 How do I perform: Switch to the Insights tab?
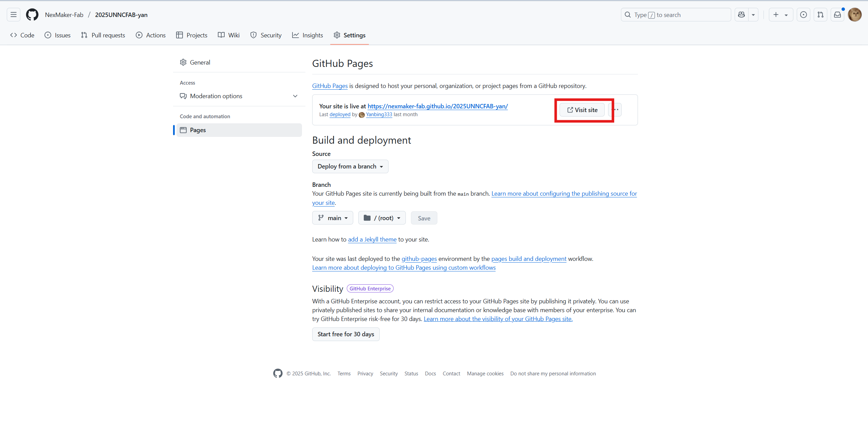tap(307, 35)
